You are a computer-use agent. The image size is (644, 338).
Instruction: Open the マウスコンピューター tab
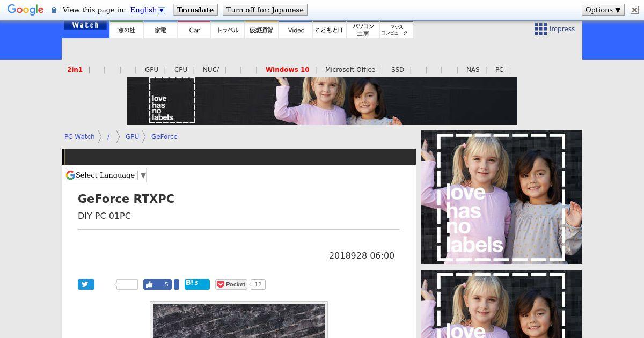[397, 30]
